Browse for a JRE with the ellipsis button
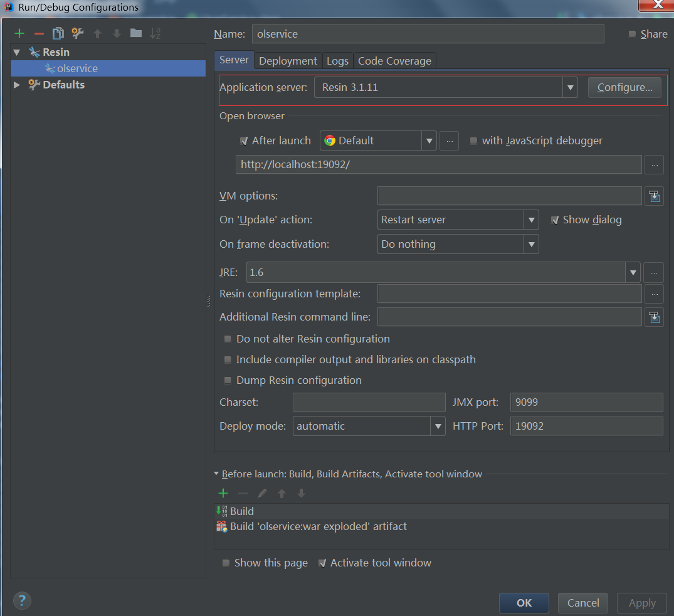 [654, 273]
